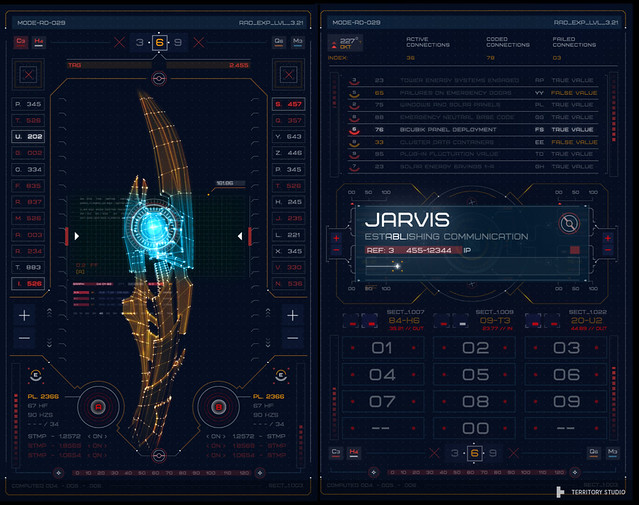Toggle the I. 526 value box
Screen dimensions: 639x505
coord(29,284)
